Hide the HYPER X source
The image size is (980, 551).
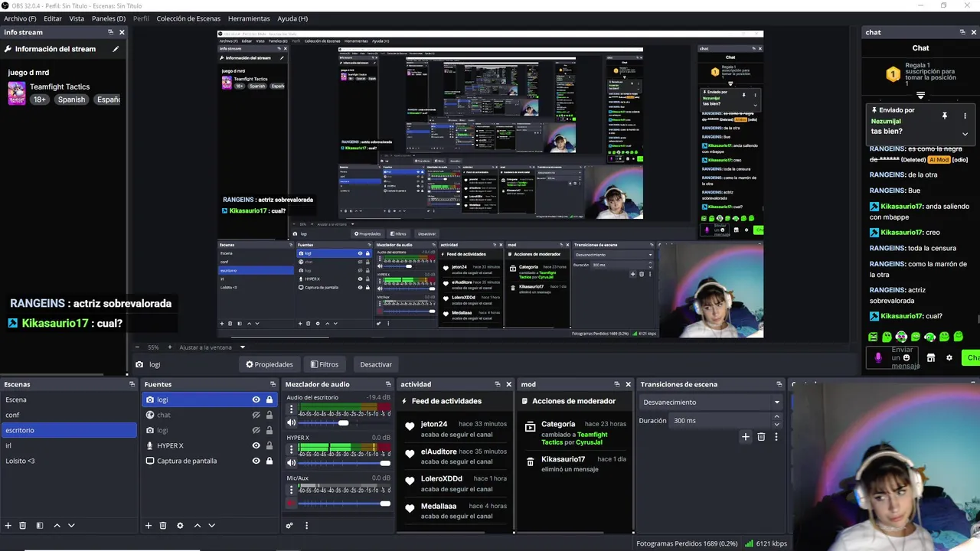click(x=256, y=445)
